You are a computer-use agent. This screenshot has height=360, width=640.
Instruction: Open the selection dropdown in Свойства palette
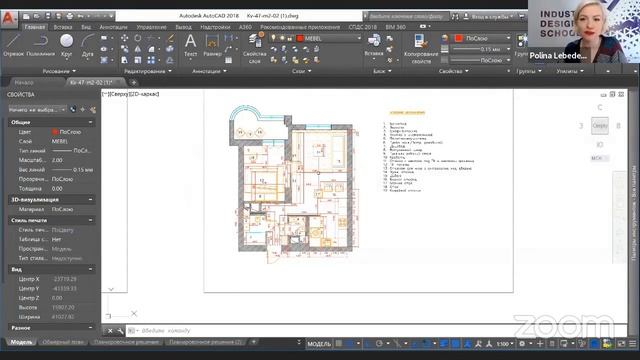tap(37, 109)
